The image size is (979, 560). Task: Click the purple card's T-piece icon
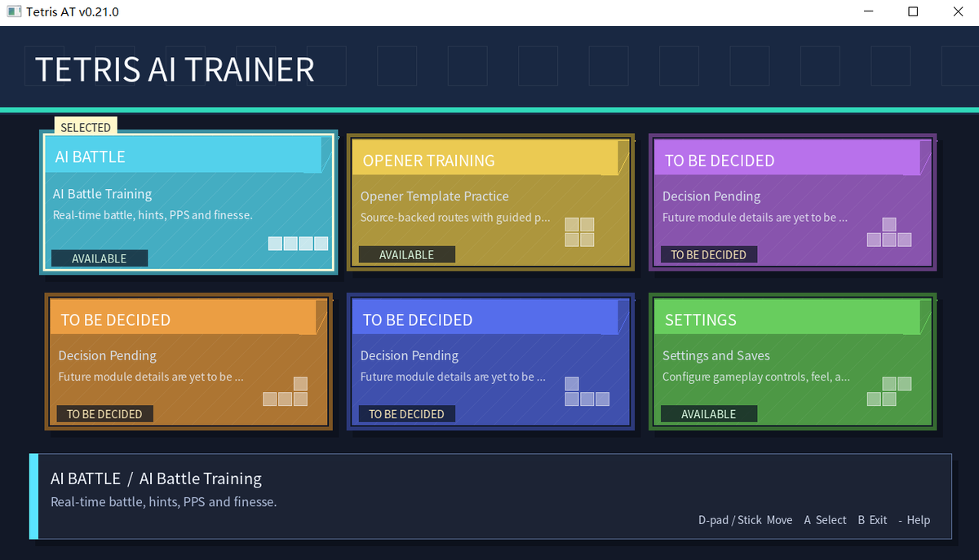click(x=889, y=232)
